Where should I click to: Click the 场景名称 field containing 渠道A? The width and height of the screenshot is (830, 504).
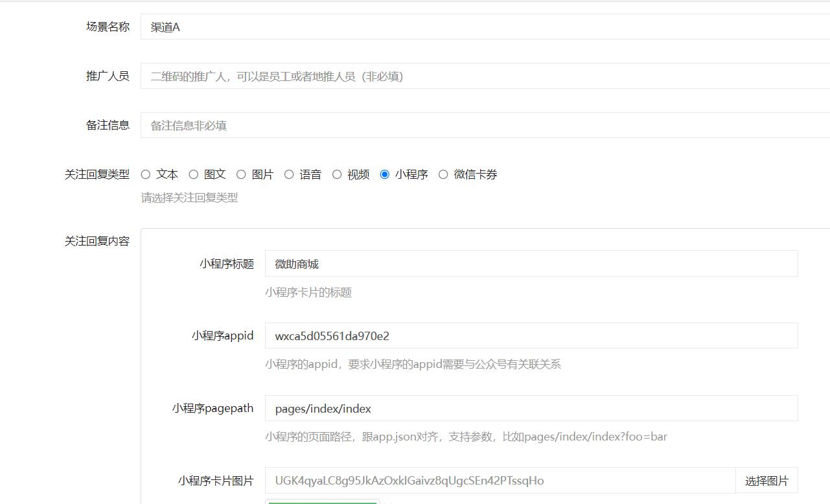tap(485, 27)
